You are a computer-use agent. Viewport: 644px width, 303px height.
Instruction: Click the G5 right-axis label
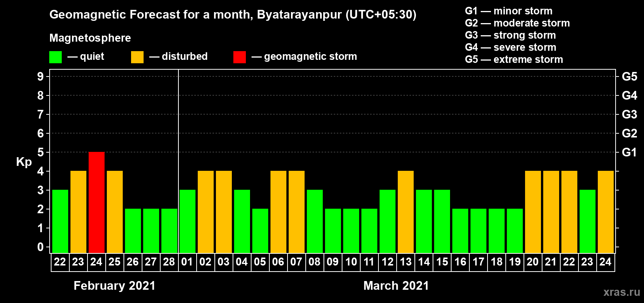pyautogui.click(x=630, y=77)
